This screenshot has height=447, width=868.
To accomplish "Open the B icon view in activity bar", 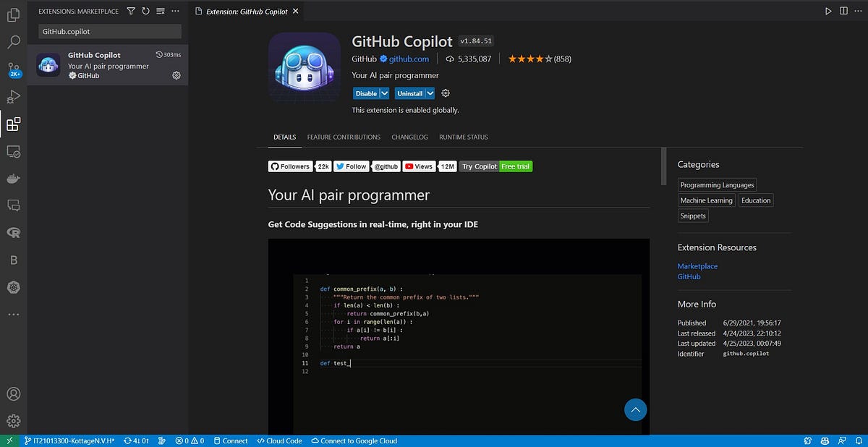I will [13, 260].
